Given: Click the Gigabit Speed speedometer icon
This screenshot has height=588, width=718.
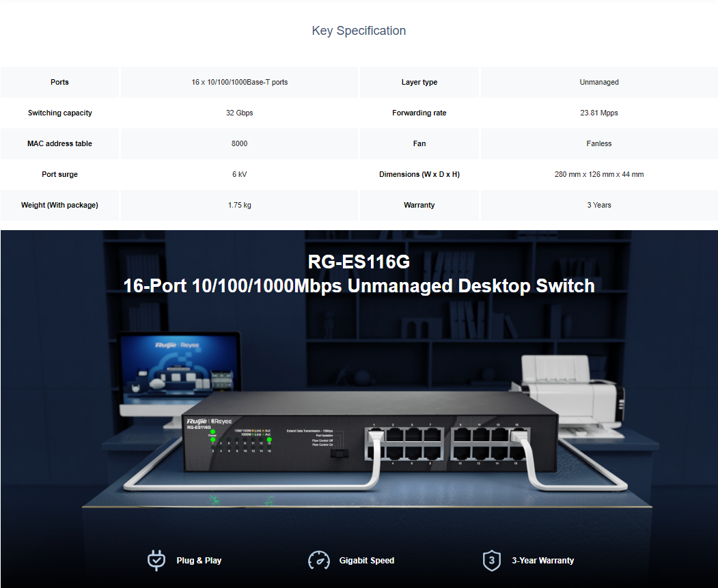Looking at the screenshot, I should tap(319, 560).
